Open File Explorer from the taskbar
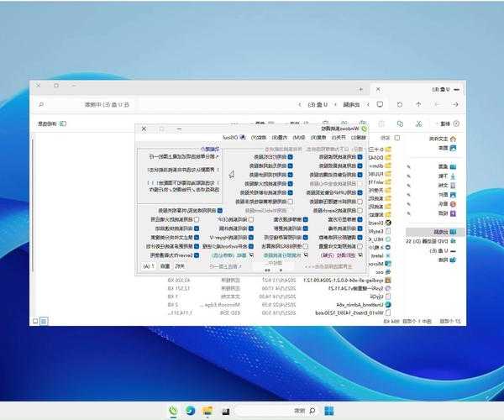 [207, 411]
